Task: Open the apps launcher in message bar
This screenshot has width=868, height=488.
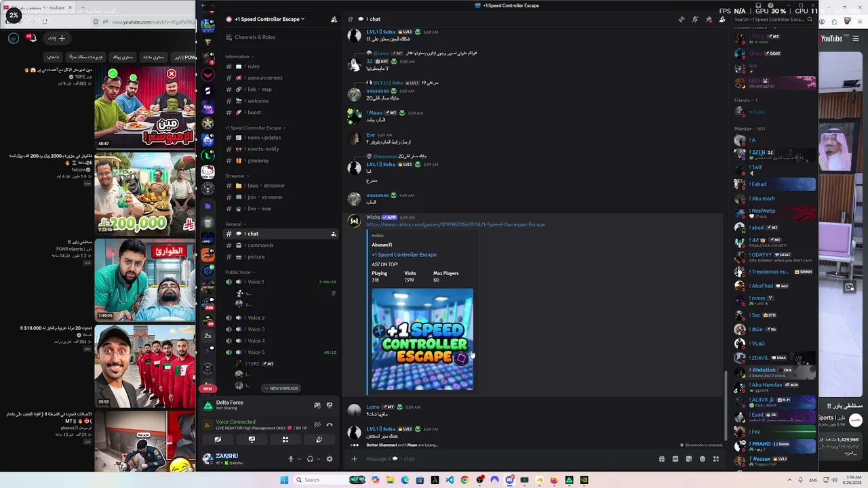Action: point(716,459)
